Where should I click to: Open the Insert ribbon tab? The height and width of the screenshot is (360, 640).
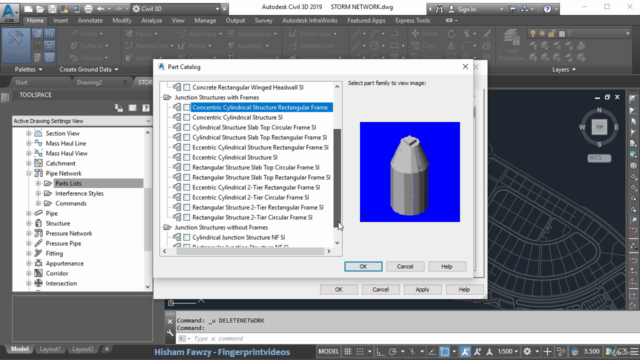click(x=60, y=20)
